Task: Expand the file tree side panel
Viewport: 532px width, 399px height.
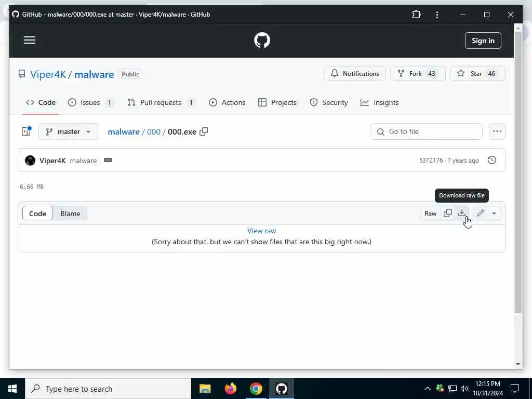Action: click(x=26, y=131)
